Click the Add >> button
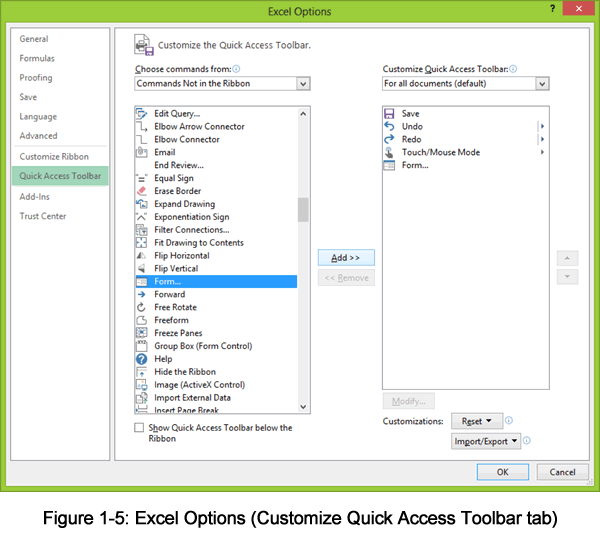This screenshot has height=542, width=600. 346,258
